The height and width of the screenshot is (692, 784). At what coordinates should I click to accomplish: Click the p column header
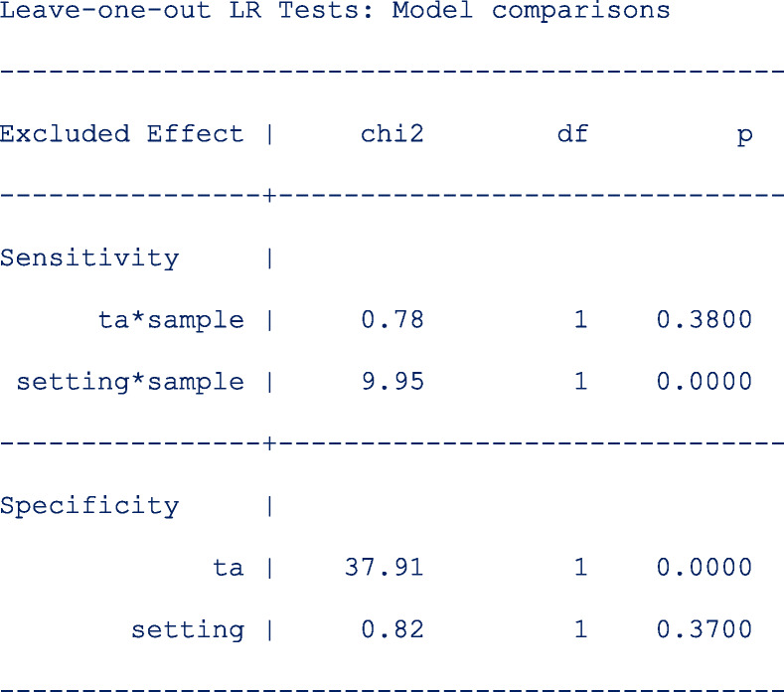point(744,134)
